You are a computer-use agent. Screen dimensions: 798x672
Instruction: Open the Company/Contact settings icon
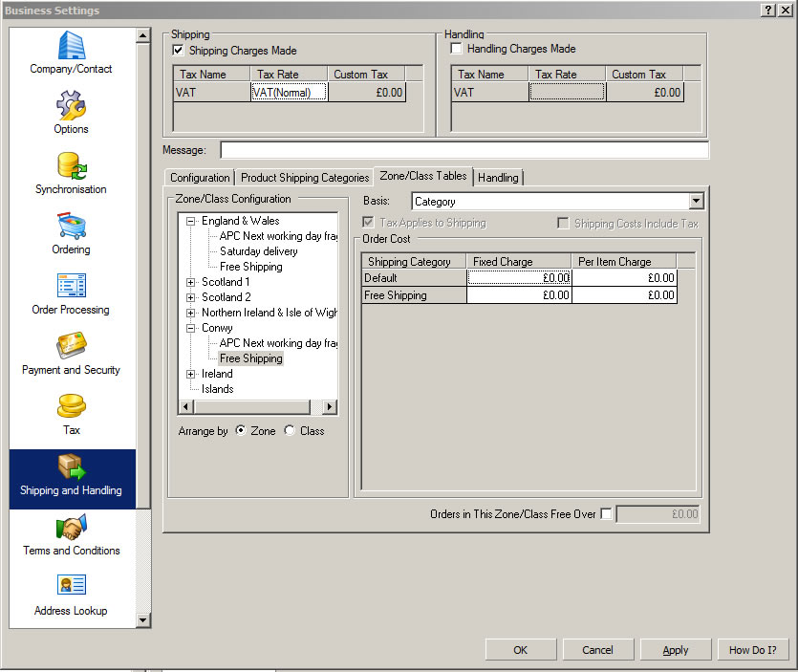click(71, 46)
